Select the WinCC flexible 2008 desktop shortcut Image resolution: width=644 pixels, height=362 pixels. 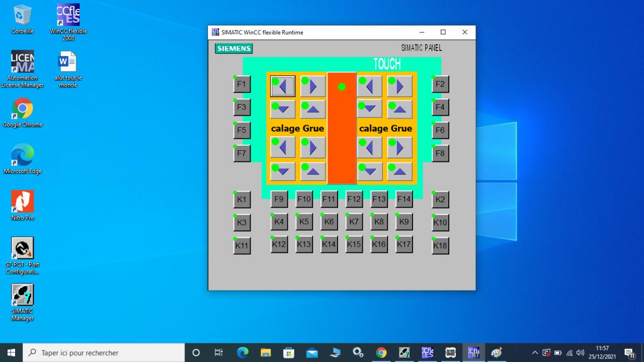point(68,23)
